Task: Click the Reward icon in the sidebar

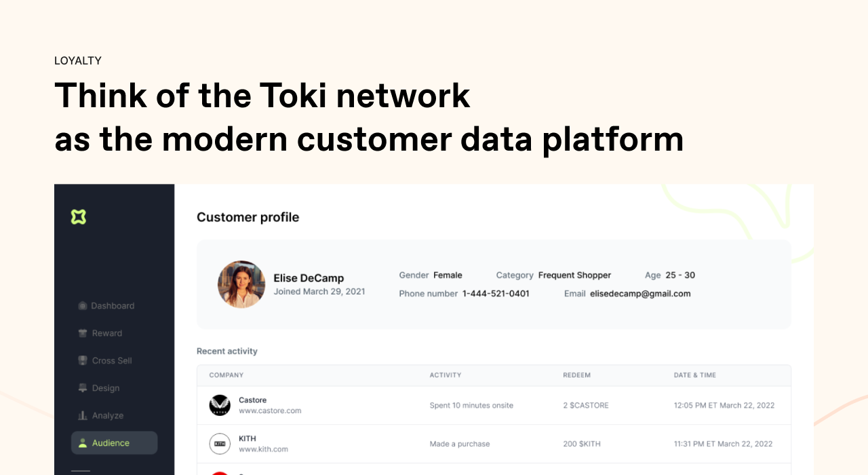Action: (83, 333)
